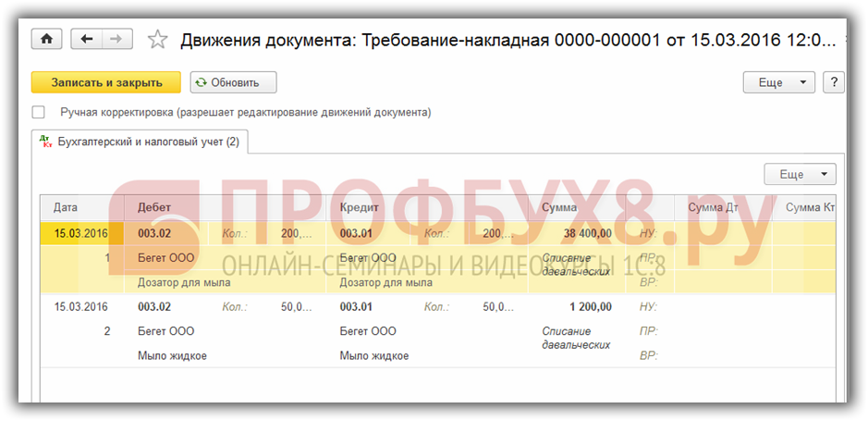The height and width of the screenshot is (421, 868).
Task: Click Дозатор для мыла in credit column
Action: (x=385, y=282)
